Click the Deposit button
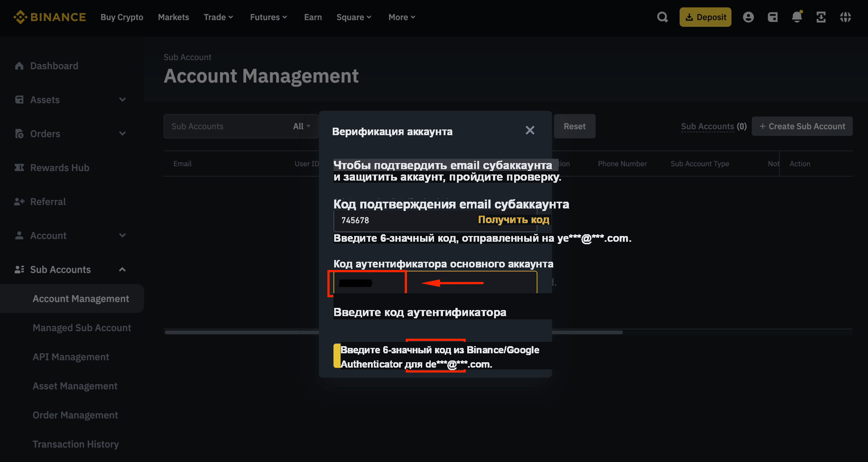 [x=705, y=17]
